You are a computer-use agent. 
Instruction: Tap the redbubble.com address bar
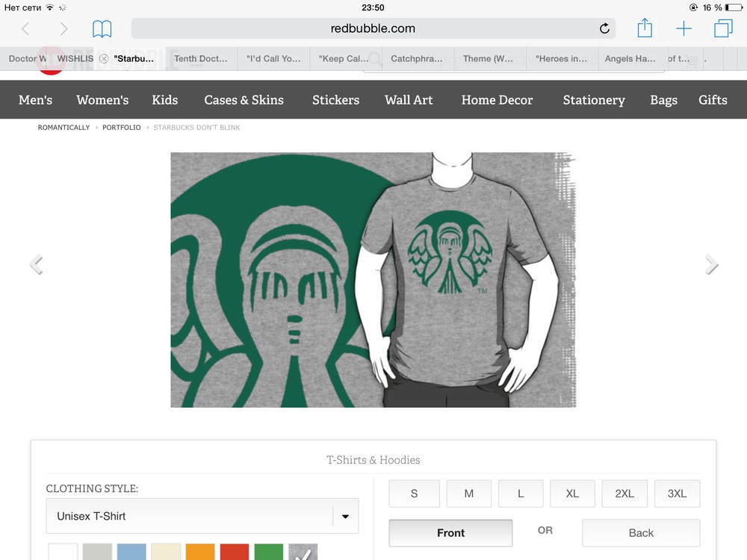click(373, 28)
